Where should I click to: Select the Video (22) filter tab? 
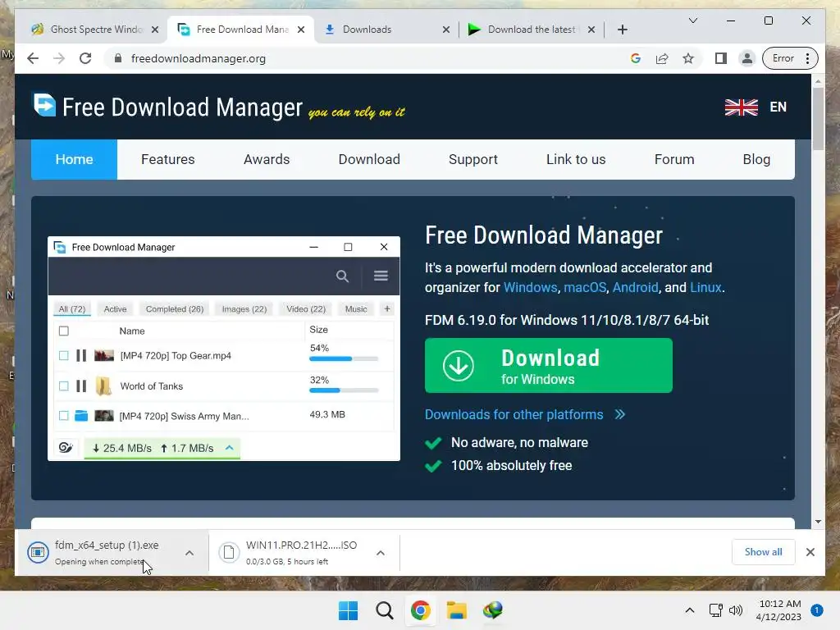click(x=306, y=309)
